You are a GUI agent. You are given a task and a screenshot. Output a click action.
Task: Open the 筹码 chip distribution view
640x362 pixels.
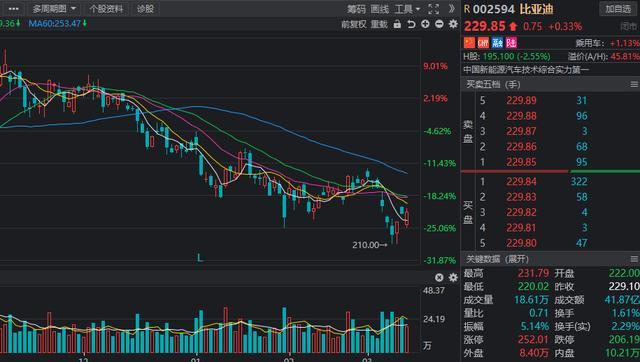click(356, 9)
